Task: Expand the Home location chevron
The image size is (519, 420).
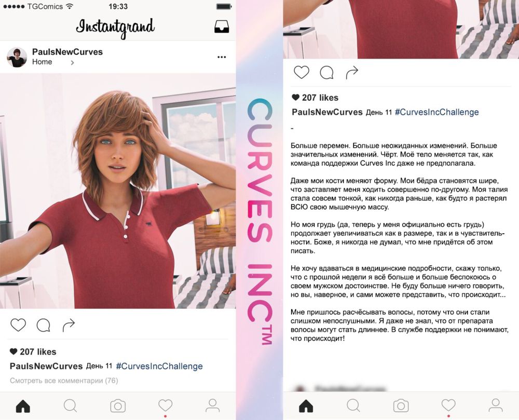Action: tap(72, 62)
